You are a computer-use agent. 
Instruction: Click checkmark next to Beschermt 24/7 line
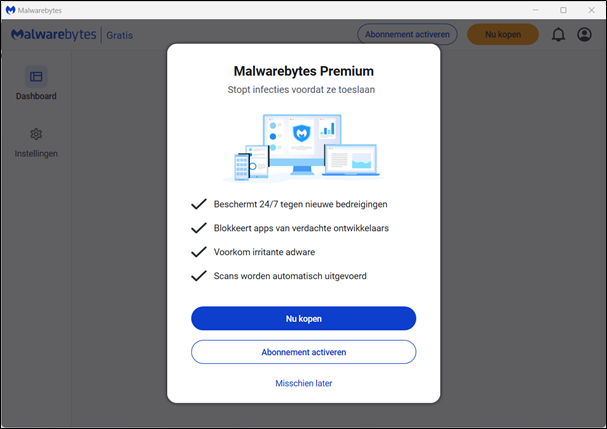pyautogui.click(x=199, y=204)
